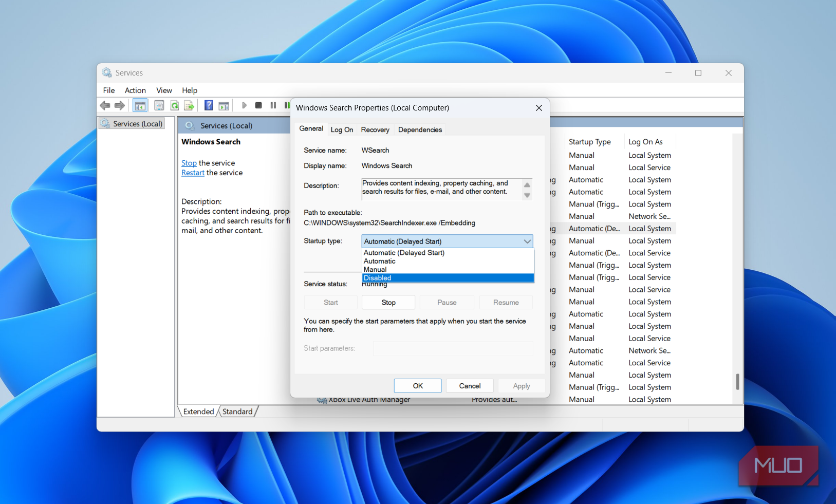
Task: Open the Help menu
Action: (190, 90)
